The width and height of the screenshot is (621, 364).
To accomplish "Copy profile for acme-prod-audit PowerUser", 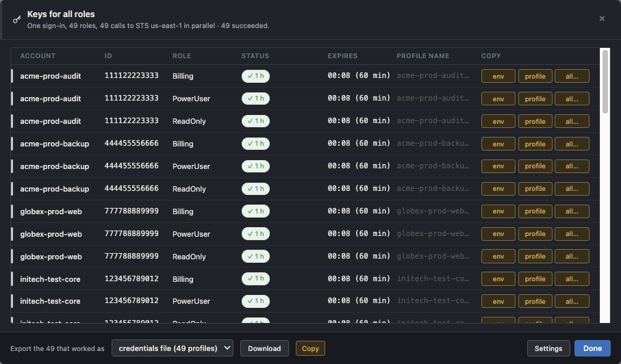I will (x=535, y=99).
